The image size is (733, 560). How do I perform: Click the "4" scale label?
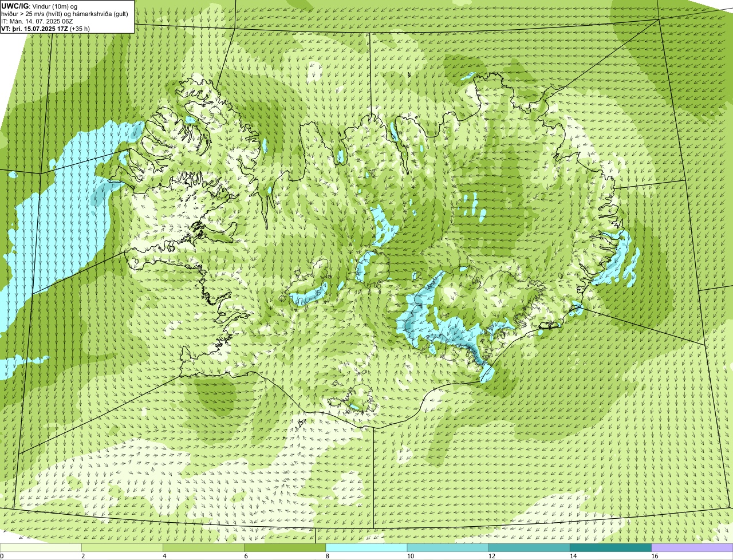(164, 556)
